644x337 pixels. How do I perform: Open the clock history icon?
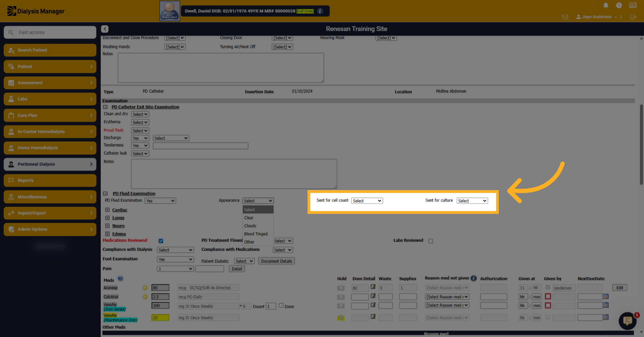pyautogui.click(x=619, y=5)
